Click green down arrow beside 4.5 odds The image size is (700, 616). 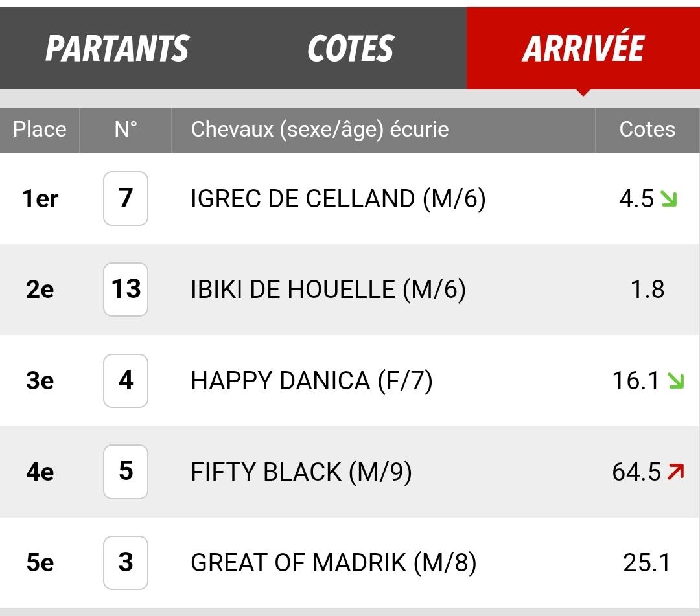[x=669, y=199]
